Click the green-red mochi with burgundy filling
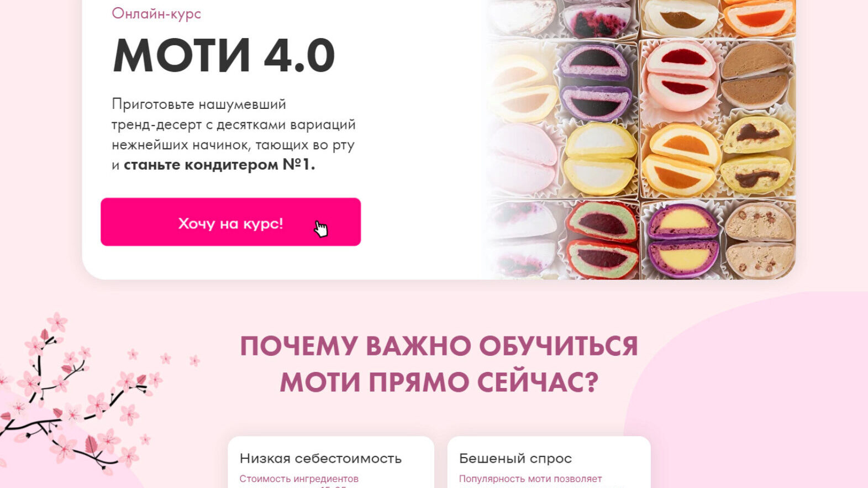Image resolution: width=868 pixels, height=488 pixels. (602, 240)
